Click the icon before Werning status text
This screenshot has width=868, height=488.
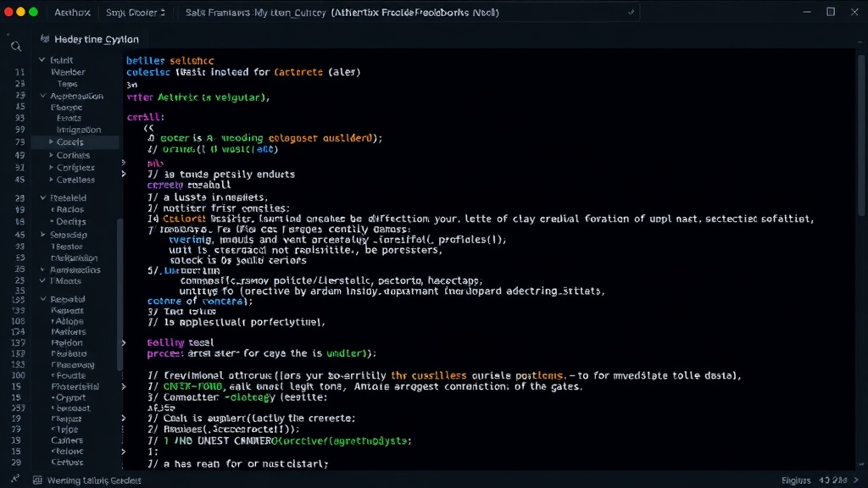tap(37, 480)
